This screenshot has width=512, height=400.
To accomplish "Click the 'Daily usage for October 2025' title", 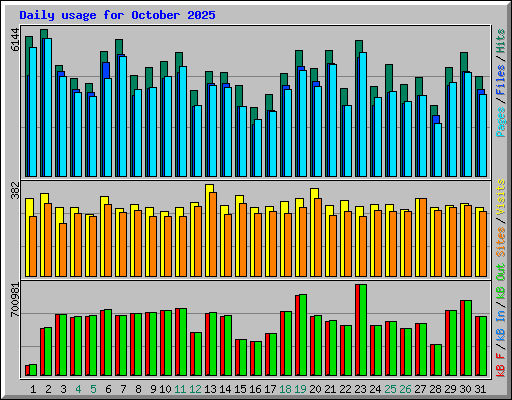I will 117,15.
